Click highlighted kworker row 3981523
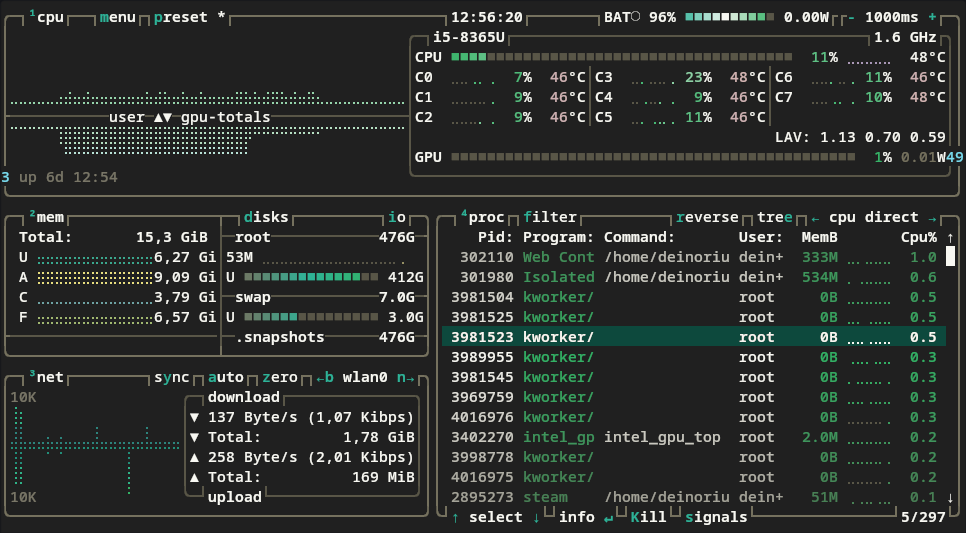 (x=694, y=337)
